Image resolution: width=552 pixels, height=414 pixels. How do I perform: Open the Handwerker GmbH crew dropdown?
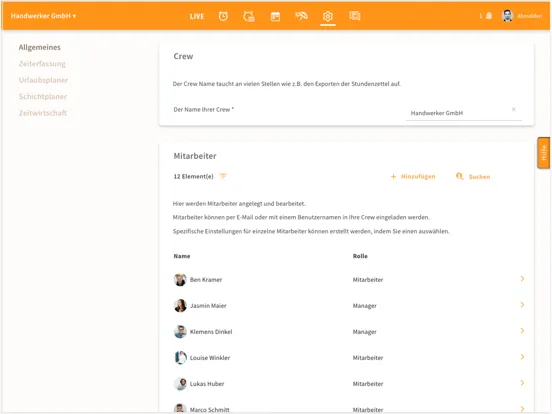[43, 16]
